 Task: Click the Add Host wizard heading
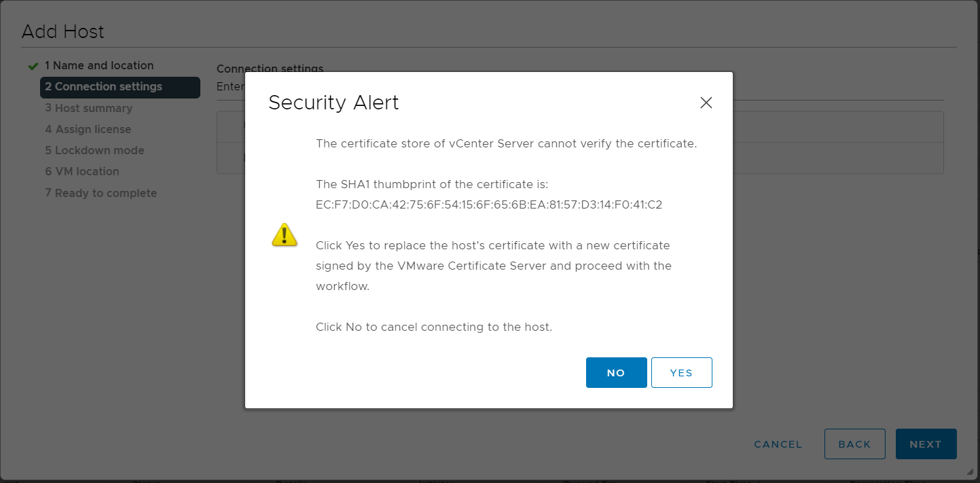(x=63, y=31)
